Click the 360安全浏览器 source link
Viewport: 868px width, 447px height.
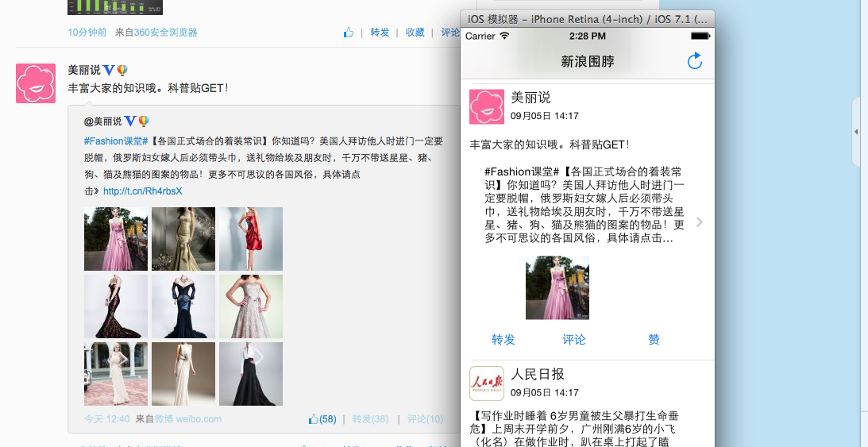click(x=165, y=33)
